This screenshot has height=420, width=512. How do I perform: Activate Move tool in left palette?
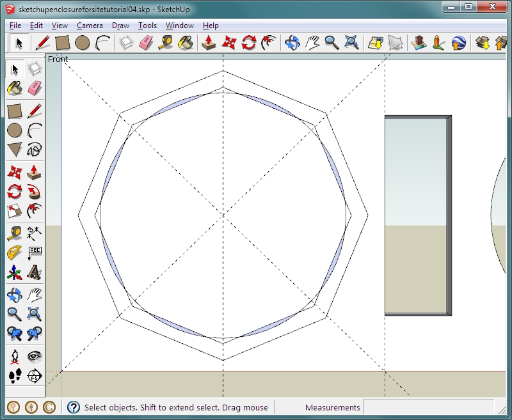point(15,173)
